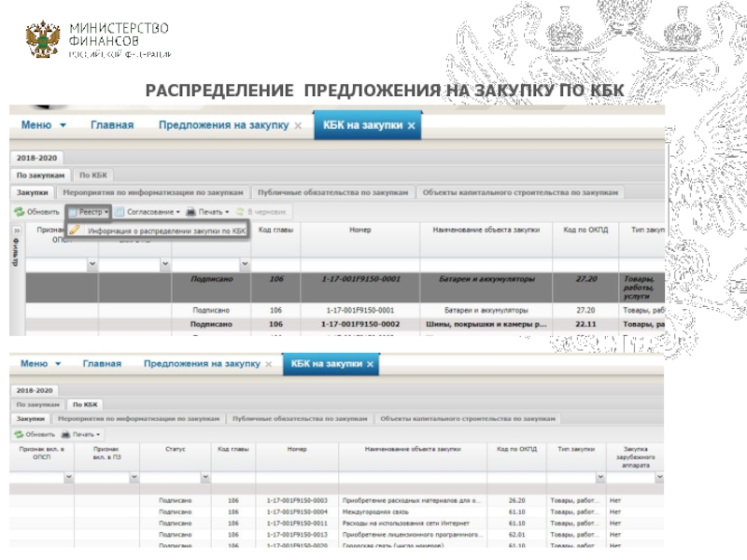Viewport: 747px width, 560px height.
Task: Close Предложения на закупку tab in lower panel
Action: pos(269,364)
